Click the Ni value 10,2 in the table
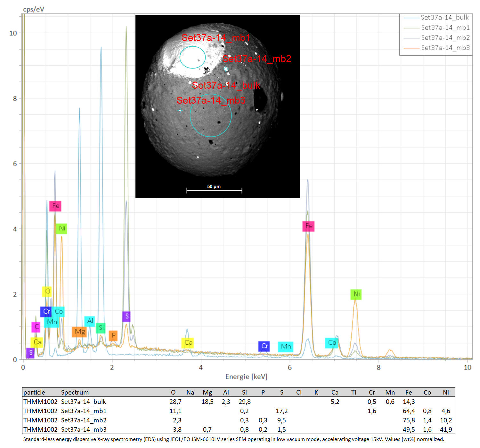Image resolution: width=480 pixels, height=448 pixels. [446, 420]
